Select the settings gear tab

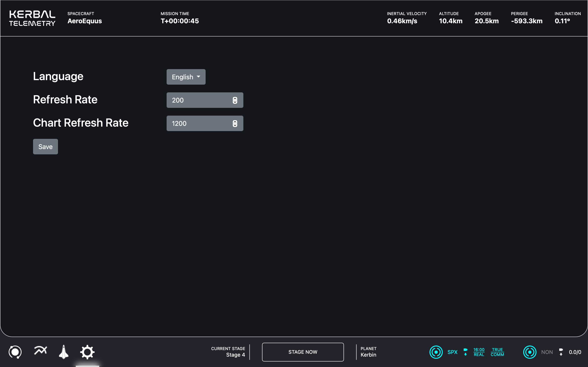tap(87, 352)
